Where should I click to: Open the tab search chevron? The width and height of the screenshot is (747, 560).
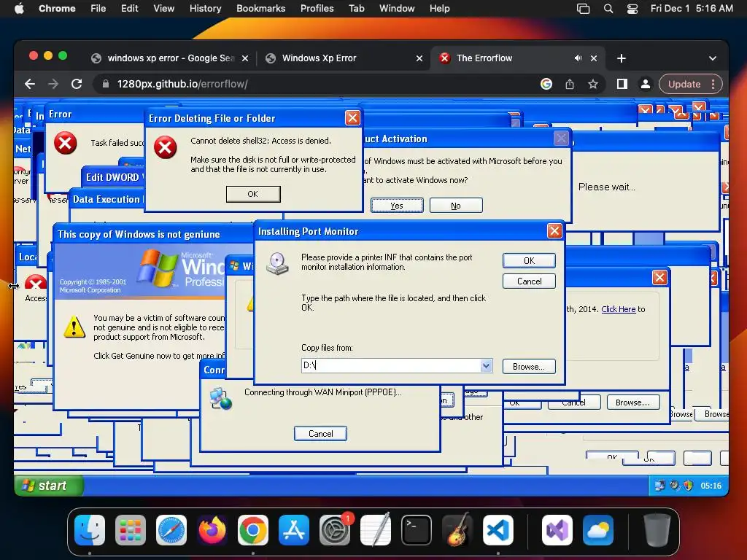(712, 58)
